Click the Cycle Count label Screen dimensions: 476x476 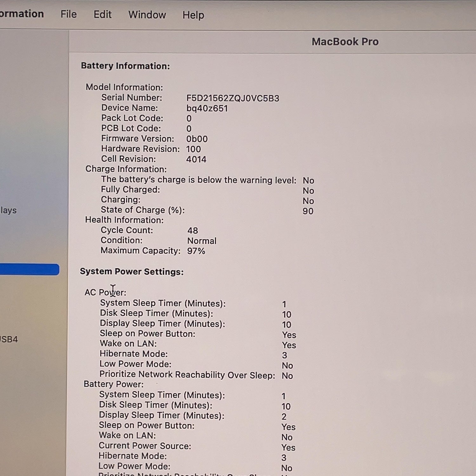[127, 230]
